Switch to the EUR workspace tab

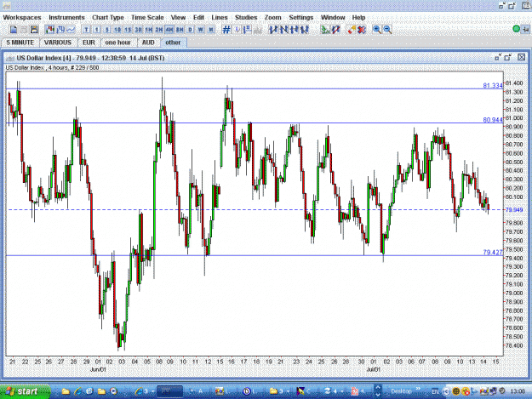(x=89, y=43)
